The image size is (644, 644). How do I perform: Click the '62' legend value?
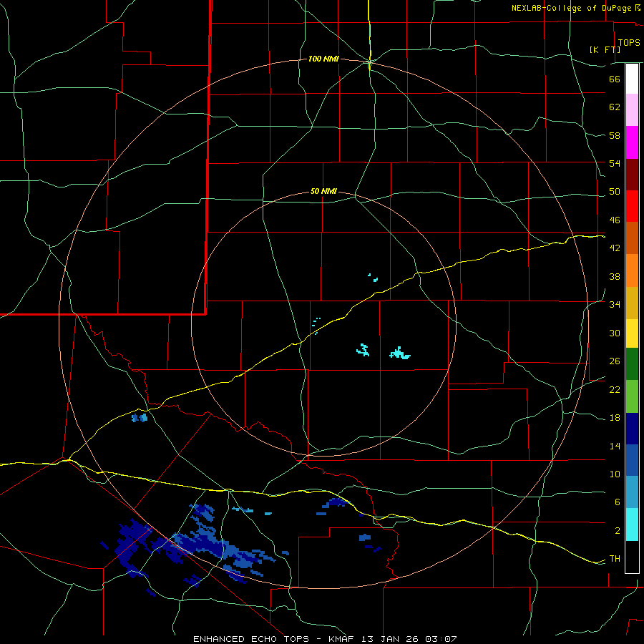click(615, 107)
